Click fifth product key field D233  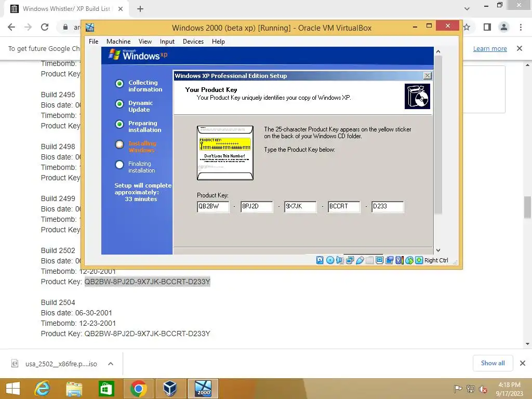click(388, 207)
